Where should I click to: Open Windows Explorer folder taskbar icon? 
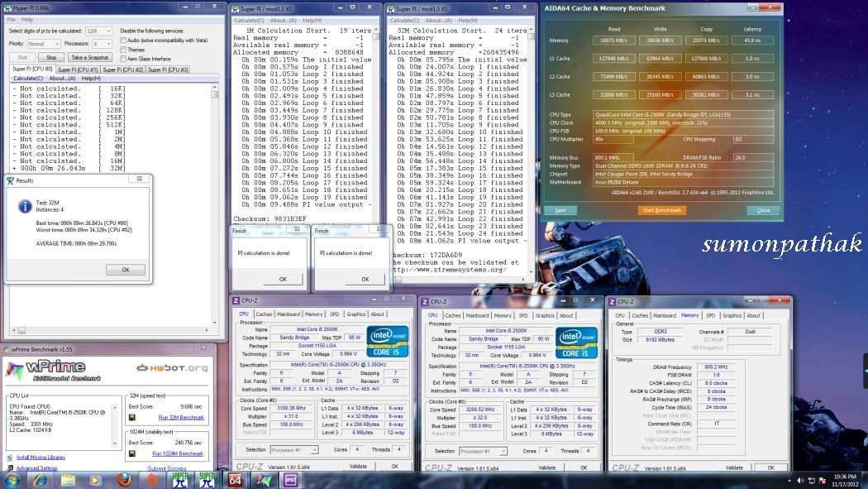tap(68, 480)
